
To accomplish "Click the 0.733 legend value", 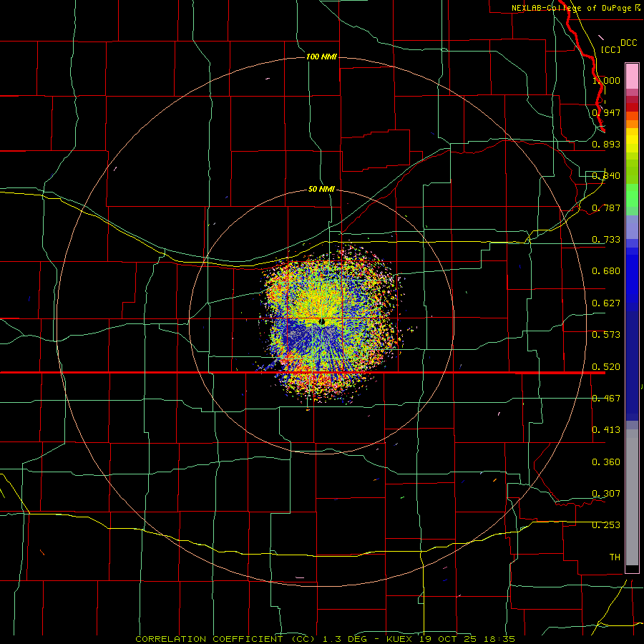I will click(x=606, y=240).
